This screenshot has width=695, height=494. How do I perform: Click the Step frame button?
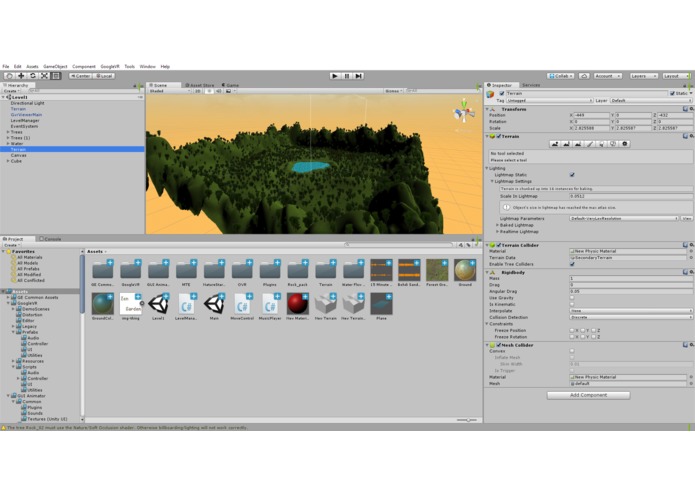click(359, 76)
